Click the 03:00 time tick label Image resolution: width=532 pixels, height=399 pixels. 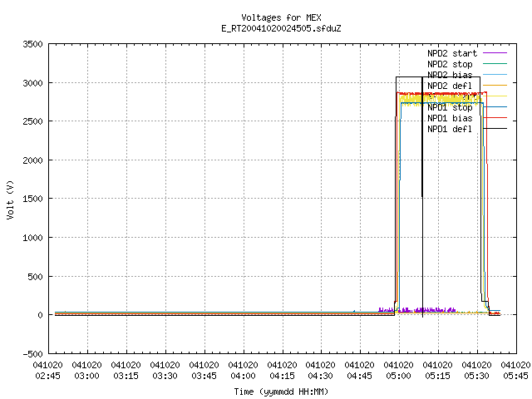86,376
